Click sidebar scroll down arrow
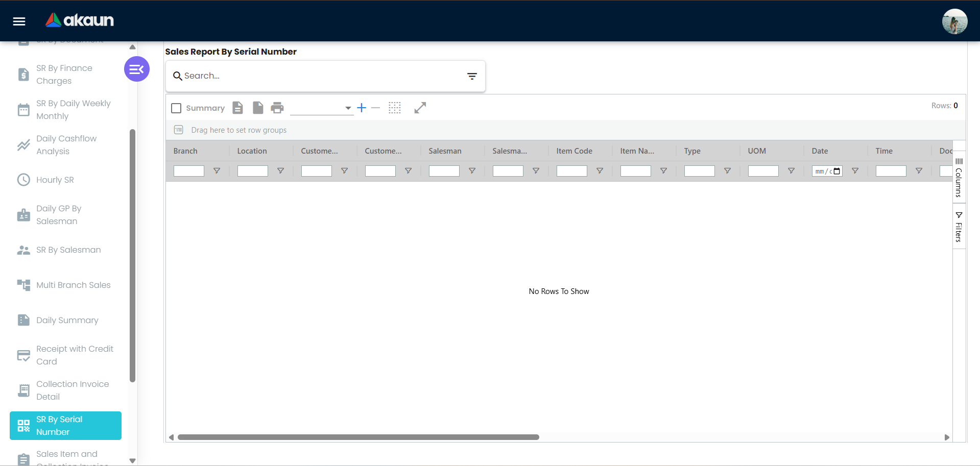Screen dimensions: 980x466 click(133, 460)
